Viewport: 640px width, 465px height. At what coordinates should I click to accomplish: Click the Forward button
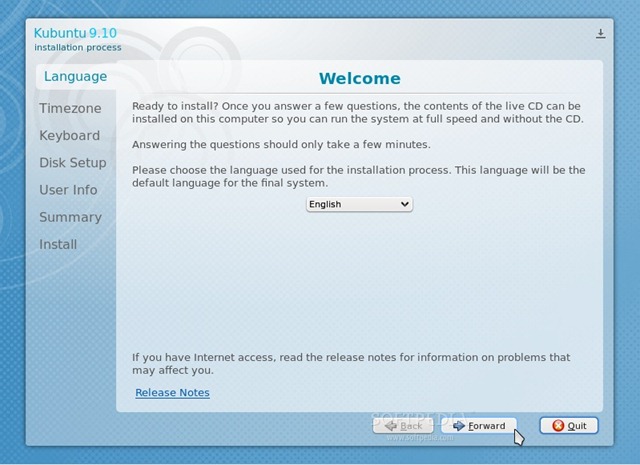(479, 426)
